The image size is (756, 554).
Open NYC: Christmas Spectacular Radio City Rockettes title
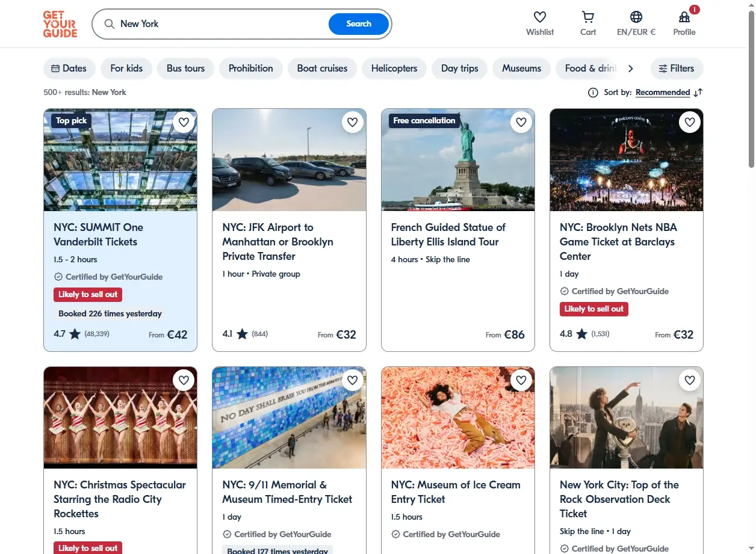[120, 499]
